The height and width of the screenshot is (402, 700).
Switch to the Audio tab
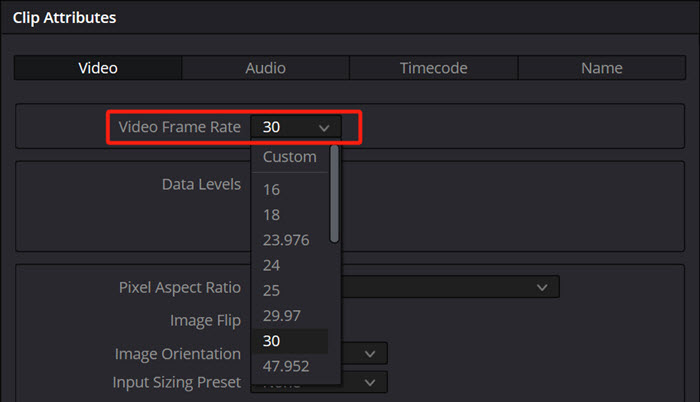[266, 68]
